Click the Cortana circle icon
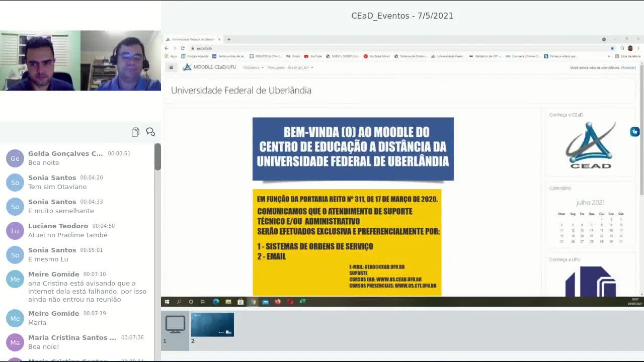This screenshot has height=362, width=644. 191,302
